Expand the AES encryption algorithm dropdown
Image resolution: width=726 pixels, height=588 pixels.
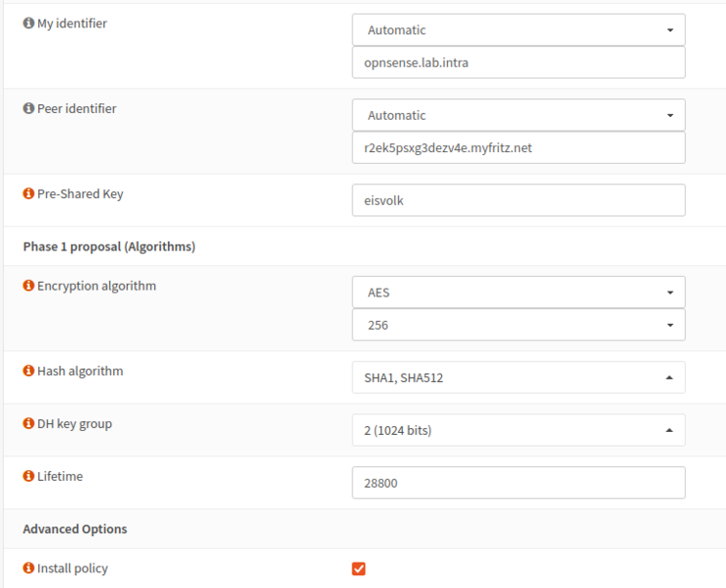pos(518,293)
